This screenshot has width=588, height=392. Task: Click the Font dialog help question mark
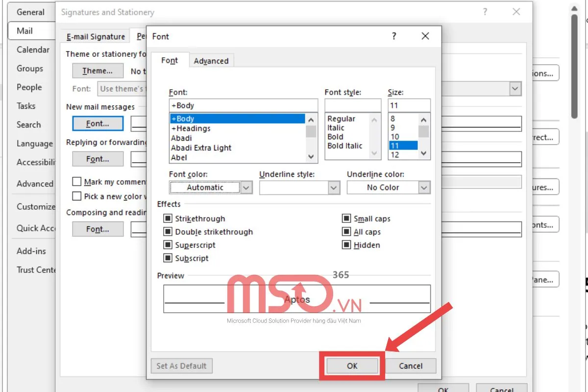click(x=394, y=36)
